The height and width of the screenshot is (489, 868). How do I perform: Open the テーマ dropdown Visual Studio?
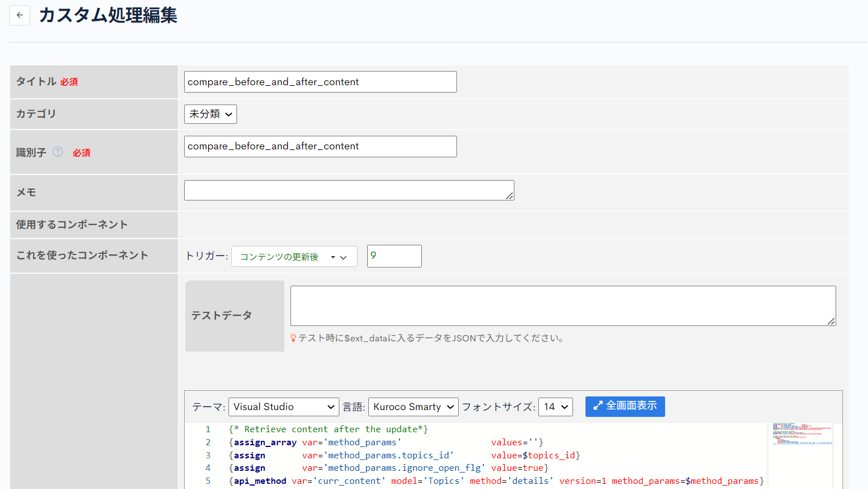[x=284, y=407]
